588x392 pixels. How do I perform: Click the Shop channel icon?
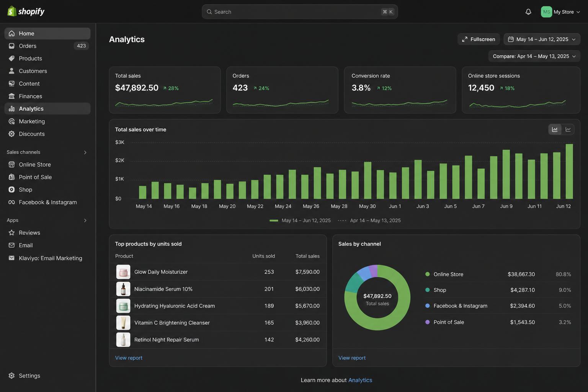(12, 190)
